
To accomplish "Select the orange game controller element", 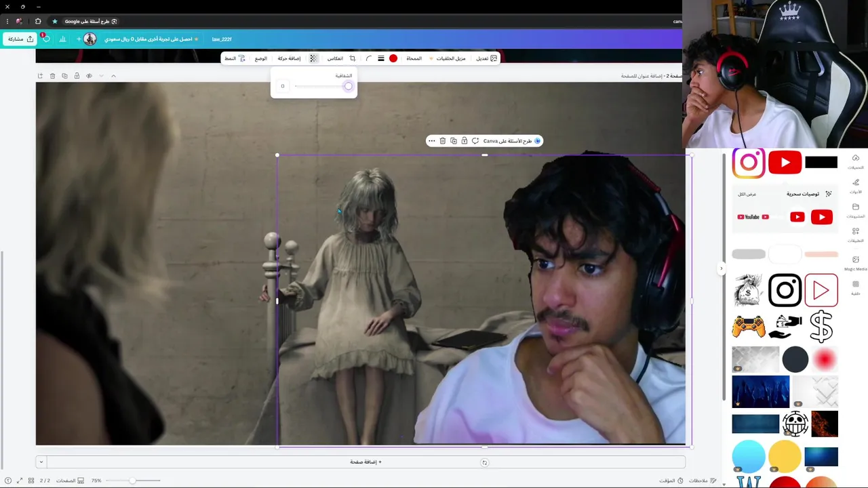I will click(748, 327).
